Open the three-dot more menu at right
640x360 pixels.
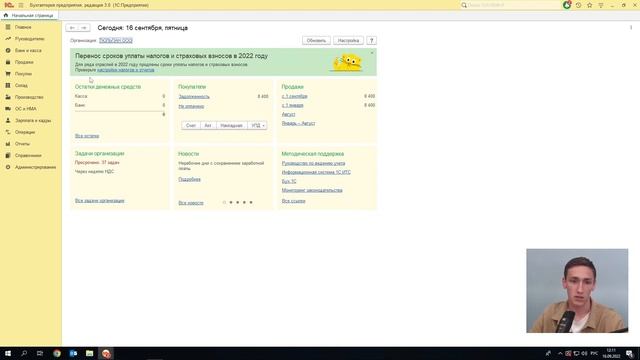pyautogui.click(x=631, y=28)
